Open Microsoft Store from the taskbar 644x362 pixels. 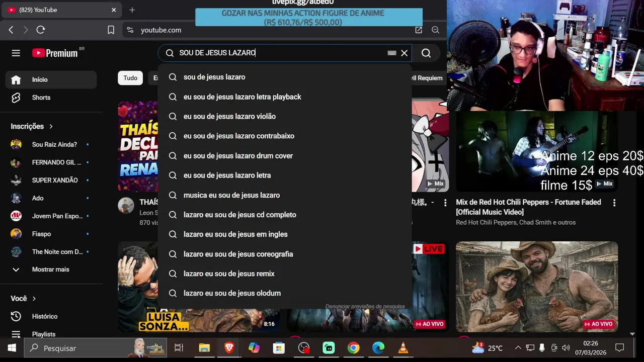[x=279, y=348]
